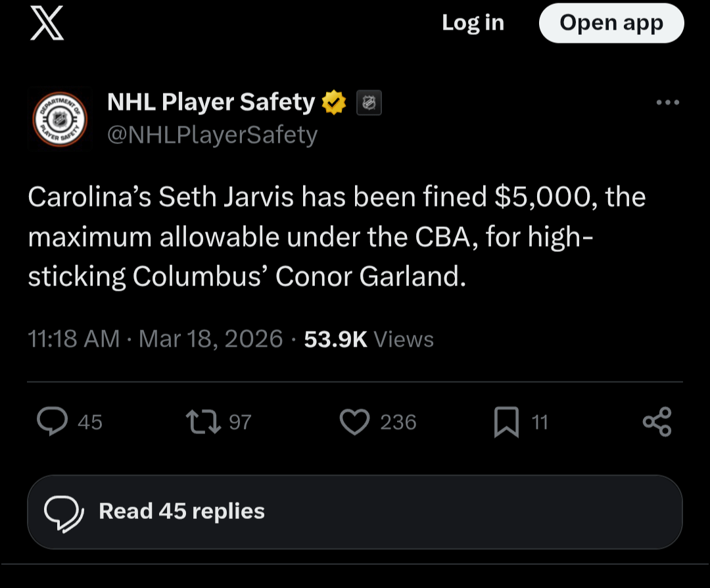Click the NHL affiliate badge icon
The height and width of the screenshot is (588, 710).
pyautogui.click(x=369, y=102)
